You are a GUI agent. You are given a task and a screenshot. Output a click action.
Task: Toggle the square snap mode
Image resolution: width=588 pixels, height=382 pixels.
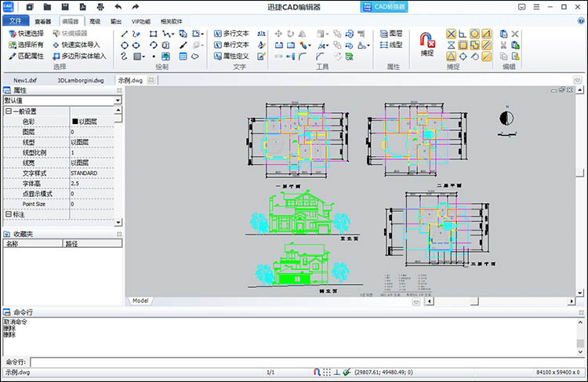(x=463, y=45)
